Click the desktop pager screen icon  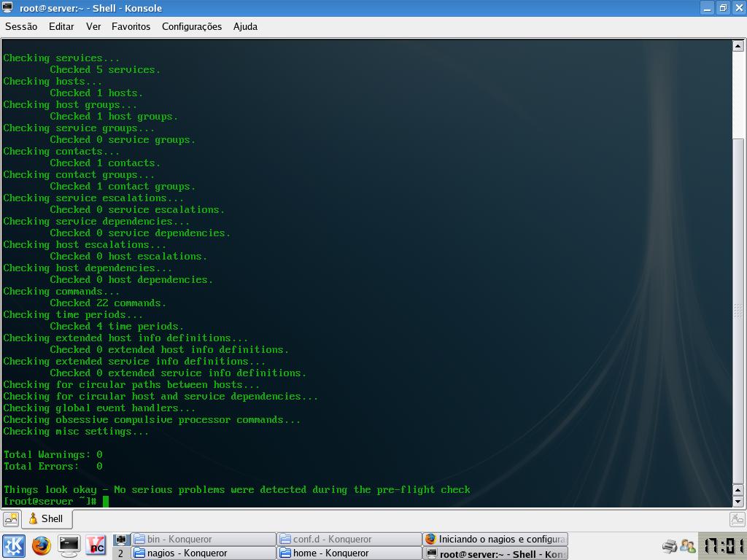[121, 540]
